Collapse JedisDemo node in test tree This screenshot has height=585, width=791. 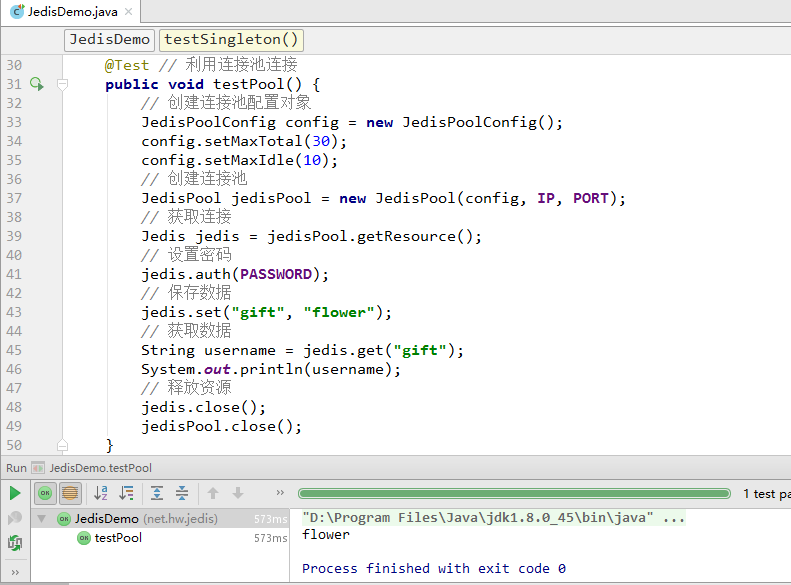[x=42, y=518]
